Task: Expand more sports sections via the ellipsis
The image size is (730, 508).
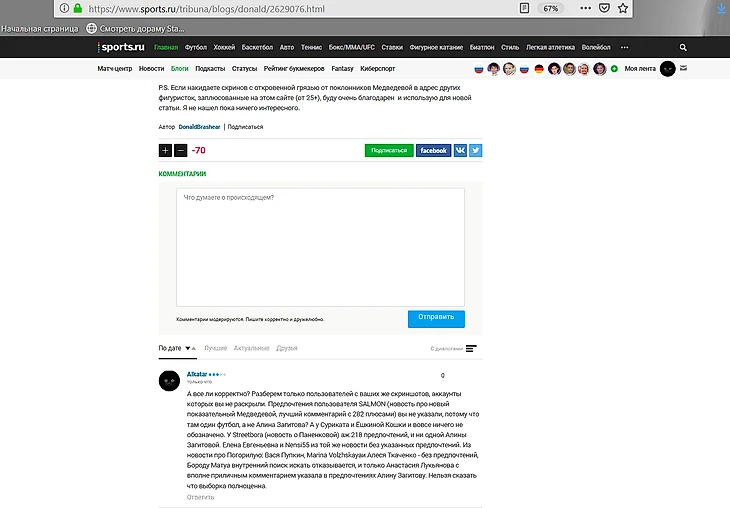Action: tap(624, 47)
